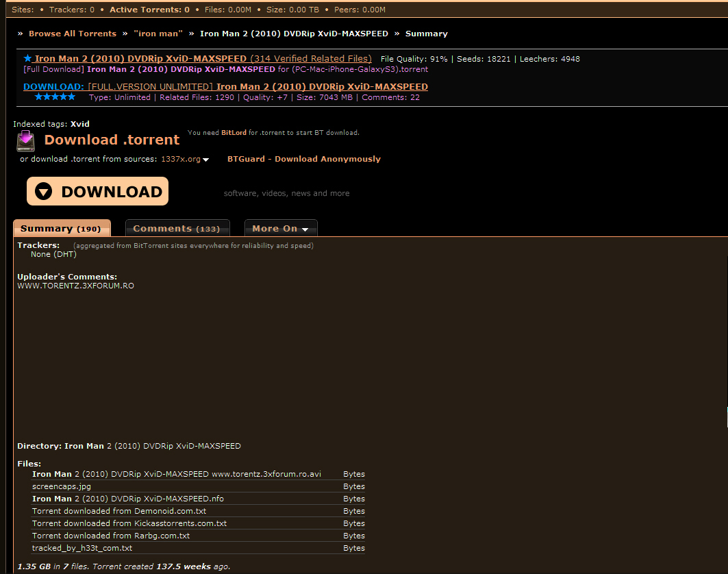Click the Related Files: 1290 detail
The width and height of the screenshot is (728, 574).
(x=197, y=97)
